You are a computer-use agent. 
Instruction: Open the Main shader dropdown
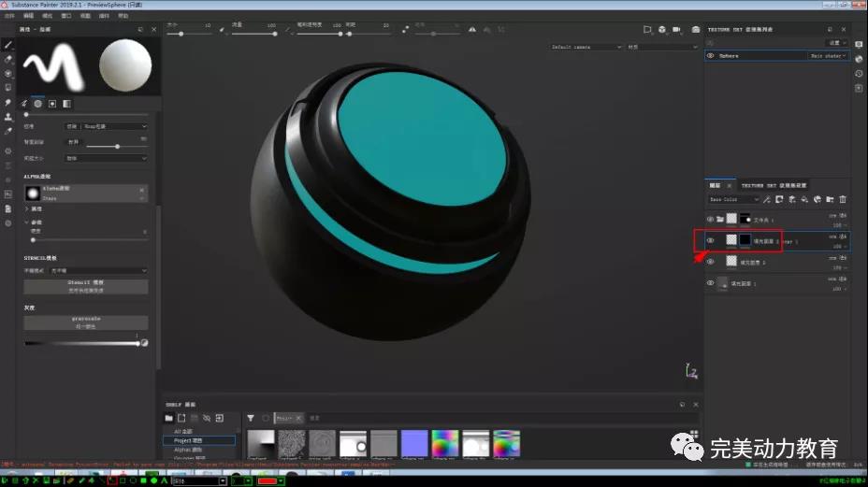click(828, 56)
